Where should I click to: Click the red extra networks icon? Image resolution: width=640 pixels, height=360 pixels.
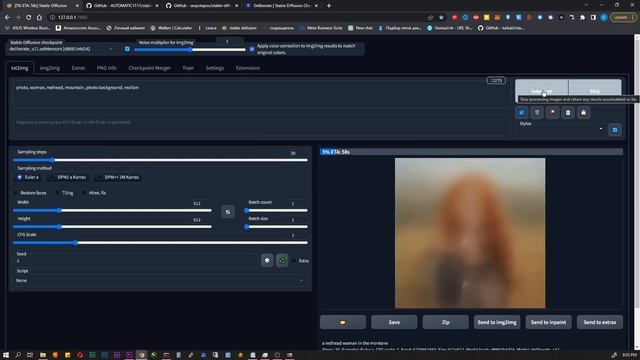pyautogui.click(x=552, y=113)
